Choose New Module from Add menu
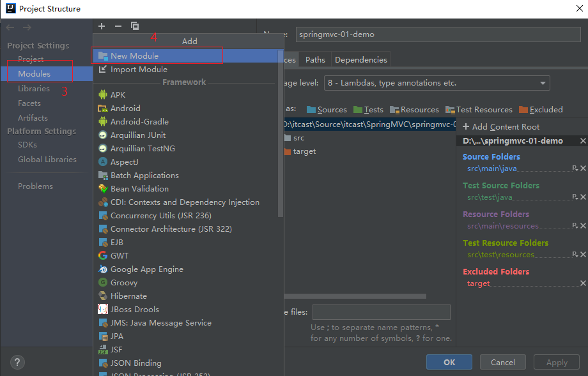Image resolution: width=588 pixels, height=376 pixels. (x=134, y=56)
